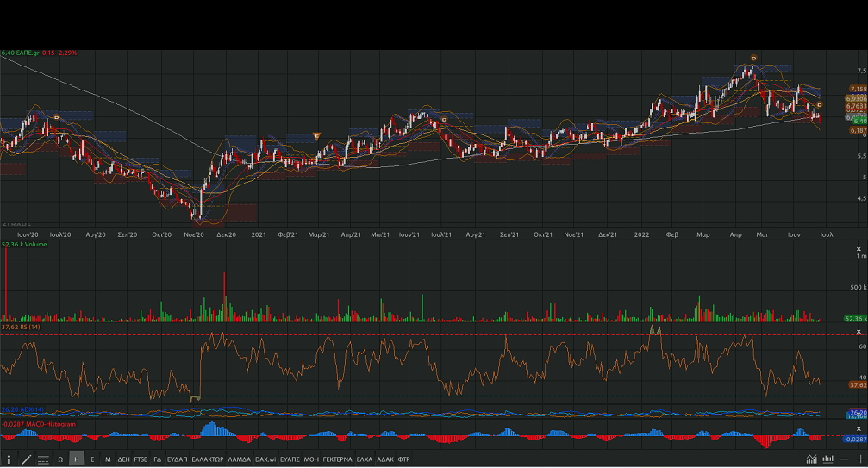Zoom in with the plus icon
This screenshot has height=468, width=868.
859,459
